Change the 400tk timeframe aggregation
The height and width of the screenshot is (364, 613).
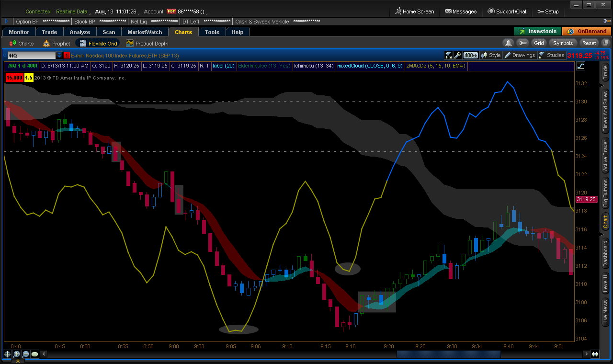click(x=471, y=55)
